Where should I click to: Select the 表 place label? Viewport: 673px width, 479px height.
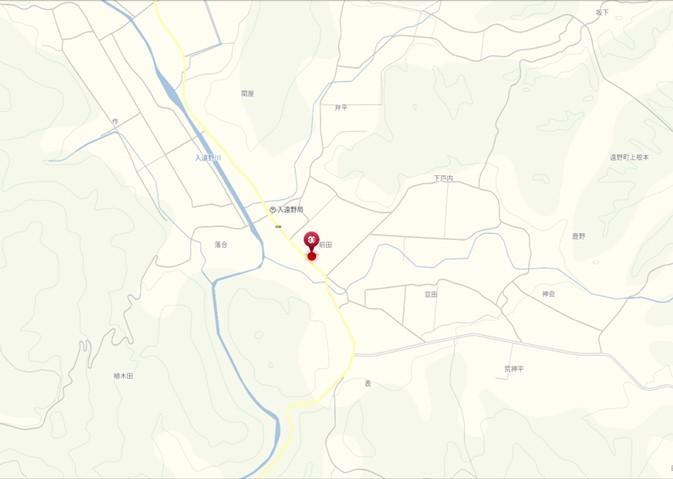(368, 384)
